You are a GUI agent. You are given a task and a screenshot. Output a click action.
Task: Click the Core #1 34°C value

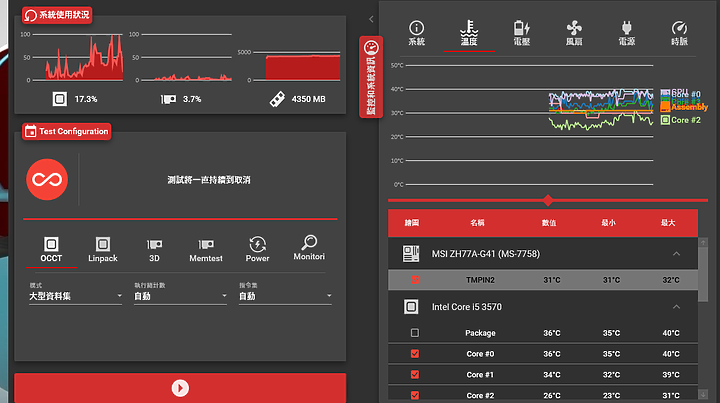coord(551,375)
